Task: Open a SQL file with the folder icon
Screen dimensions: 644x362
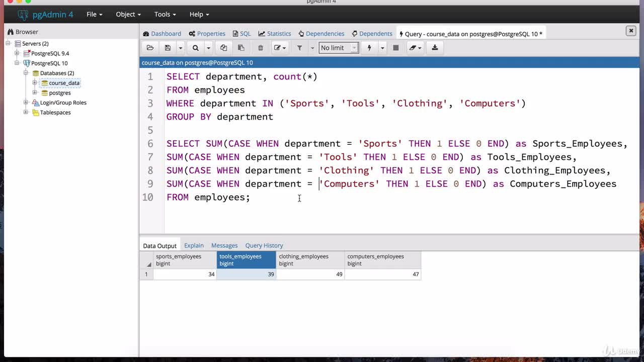Action: click(x=150, y=48)
